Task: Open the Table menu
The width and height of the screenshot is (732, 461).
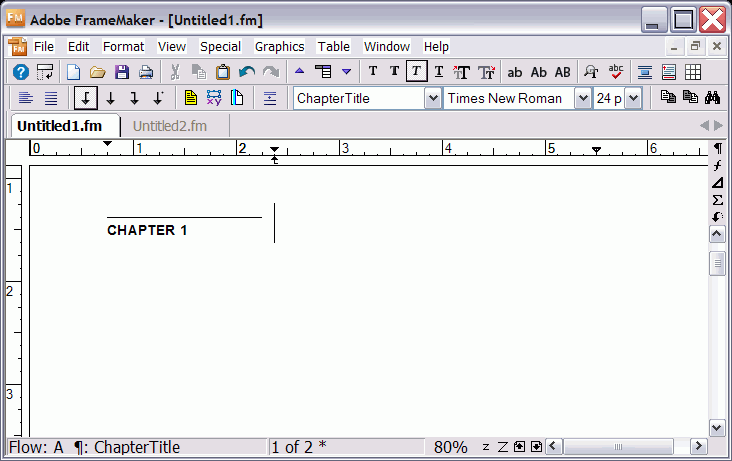Action: (x=334, y=47)
